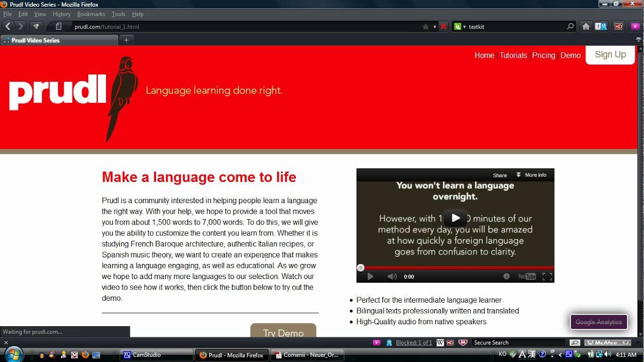
Task: Go forward with the browser Forward arrow
Action: point(21,27)
